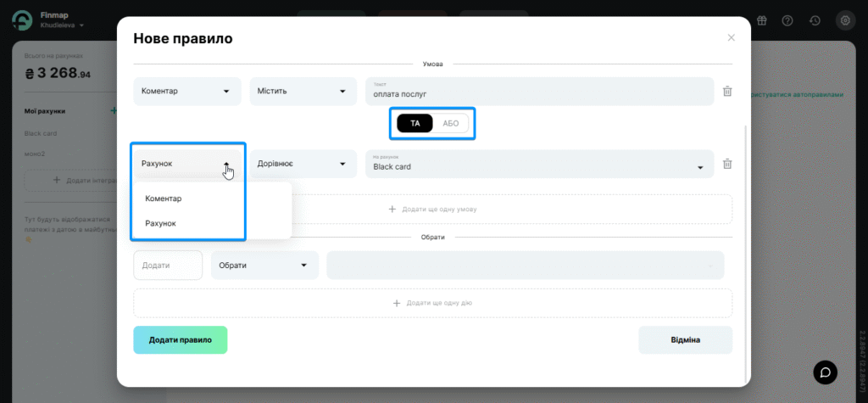Screen dimensions: 868x403
Task: Select the ТА logic toggle
Action: click(x=415, y=123)
